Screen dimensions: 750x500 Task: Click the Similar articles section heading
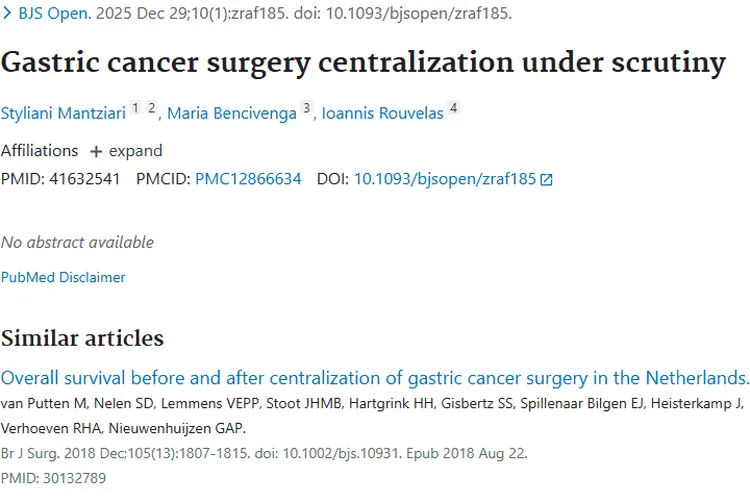82,338
